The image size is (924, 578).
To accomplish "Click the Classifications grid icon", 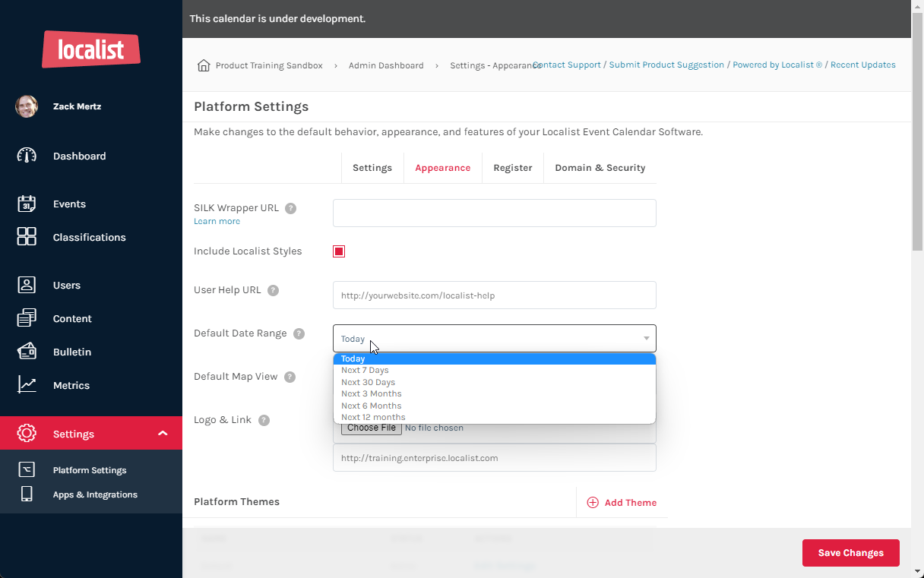I will pyautogui.click(x=27, y=237).
